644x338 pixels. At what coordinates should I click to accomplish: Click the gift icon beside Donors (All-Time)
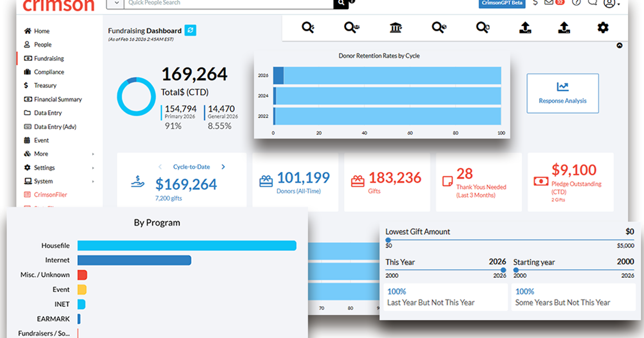(266, 181)
